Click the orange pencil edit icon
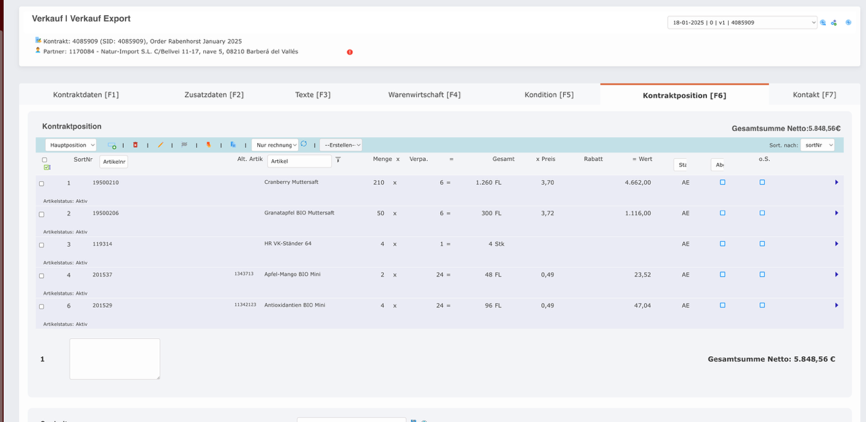This screenshot has width=866, height=422. [x=160, y=145]
